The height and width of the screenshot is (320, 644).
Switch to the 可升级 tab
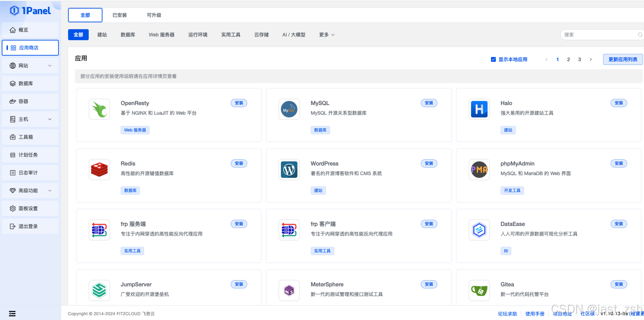pos(154,15)
